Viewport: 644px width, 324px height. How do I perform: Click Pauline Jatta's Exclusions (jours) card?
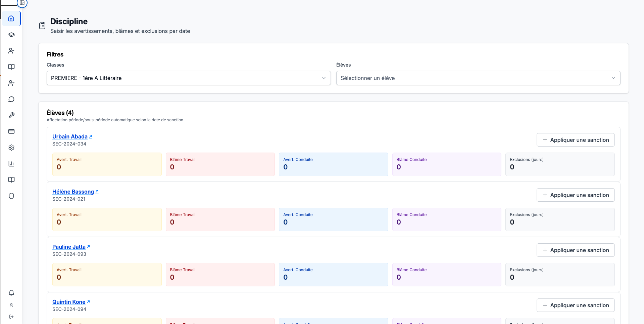(560, 275)
